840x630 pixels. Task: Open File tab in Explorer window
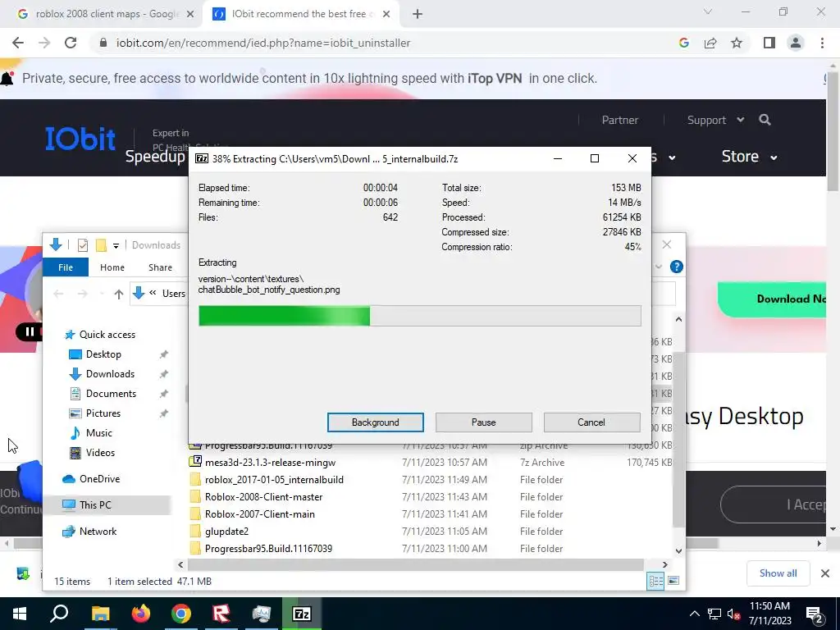coord(66,267)
